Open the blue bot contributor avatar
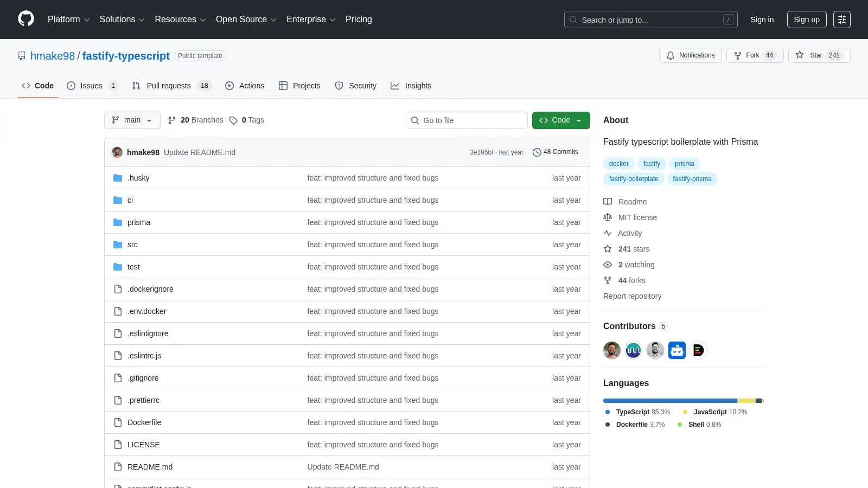The image size is (868, 488). point(677,350)
